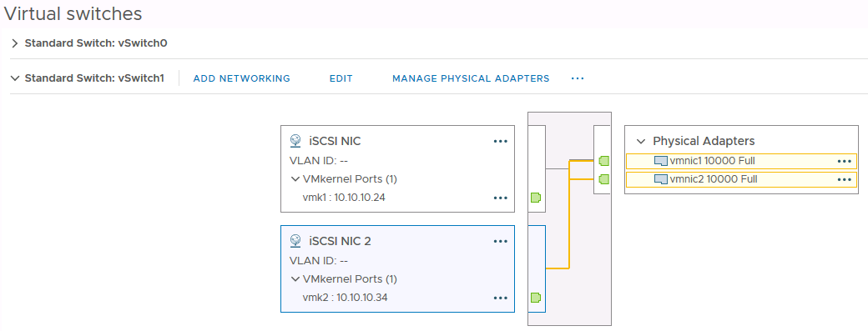Open ellipsis menu for vmk1 10.10.10.24

[x=501, y=198]
